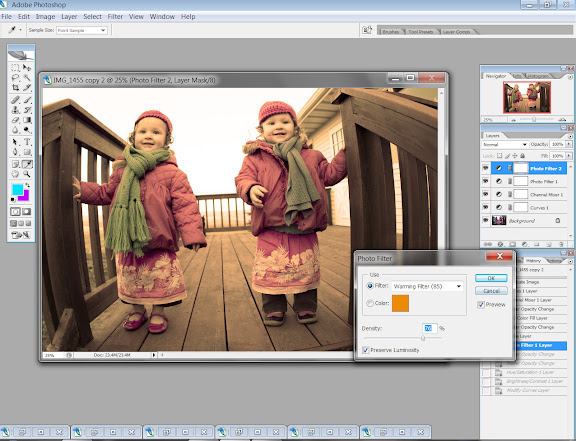Open the File menu
Screen dimensions: 576x441
coord(7,17)
